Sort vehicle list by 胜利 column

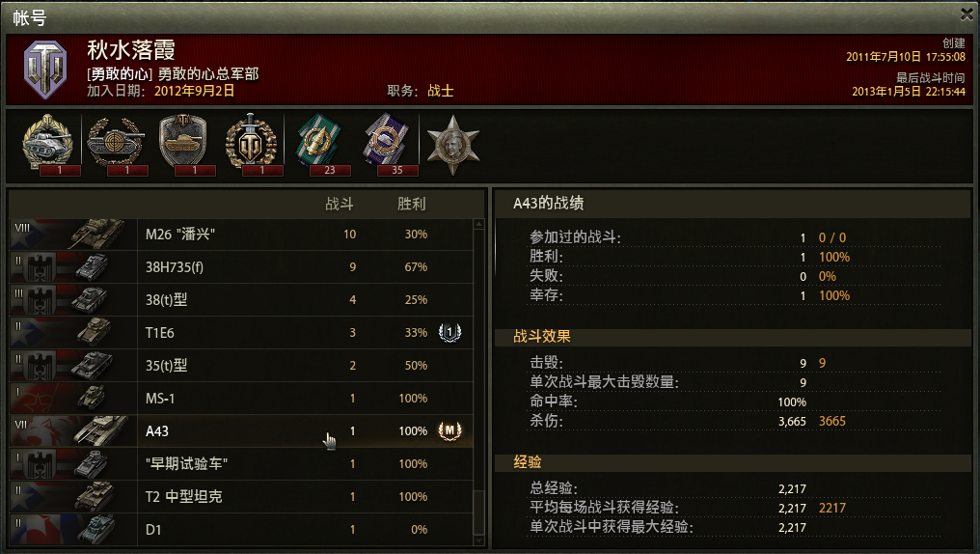411,204
